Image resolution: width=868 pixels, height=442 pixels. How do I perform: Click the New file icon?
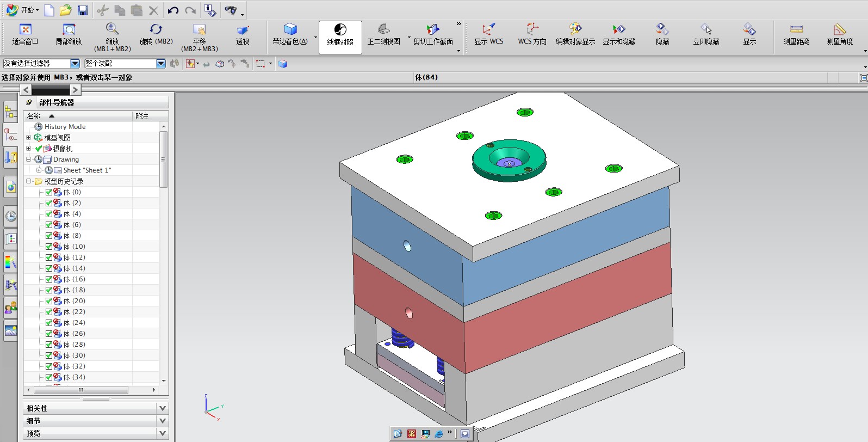pyautogui.click(x=49, y=10)
